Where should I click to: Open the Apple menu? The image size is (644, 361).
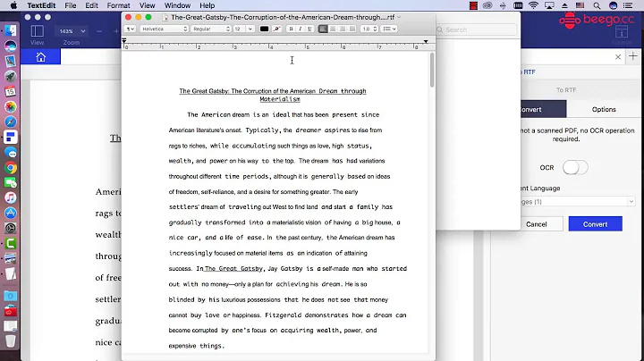pyautogui.click(x=13, y=5)
